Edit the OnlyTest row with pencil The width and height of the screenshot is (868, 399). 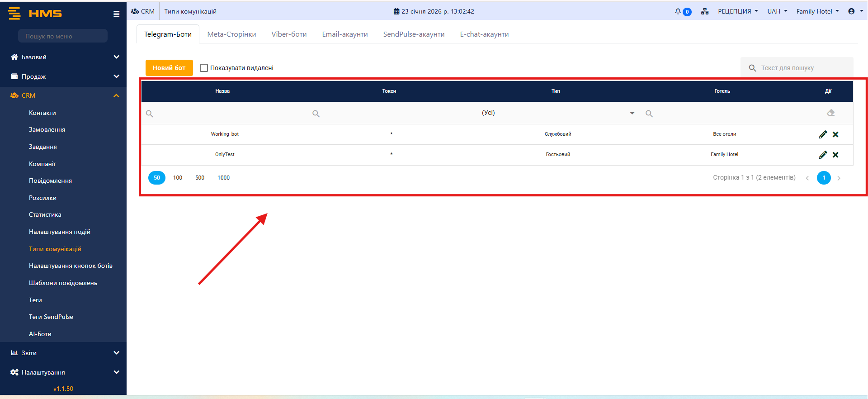(823, 155)
